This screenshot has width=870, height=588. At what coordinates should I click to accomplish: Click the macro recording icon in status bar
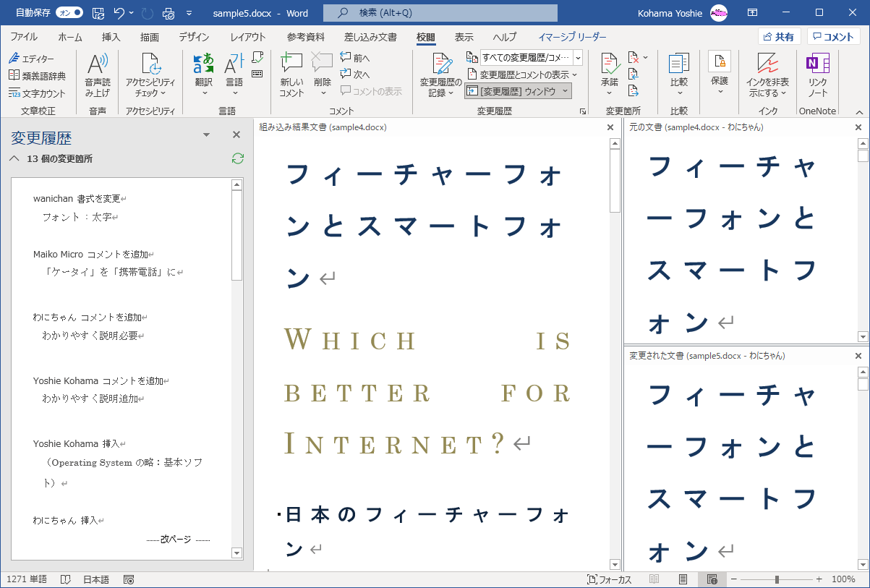pyautogui.click(x=129, y=579)
